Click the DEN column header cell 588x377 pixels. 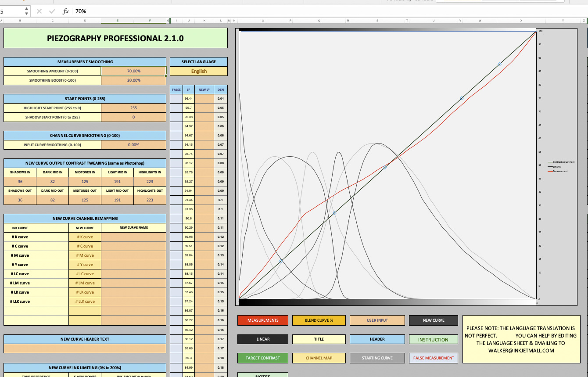click(x=221, y=90)
